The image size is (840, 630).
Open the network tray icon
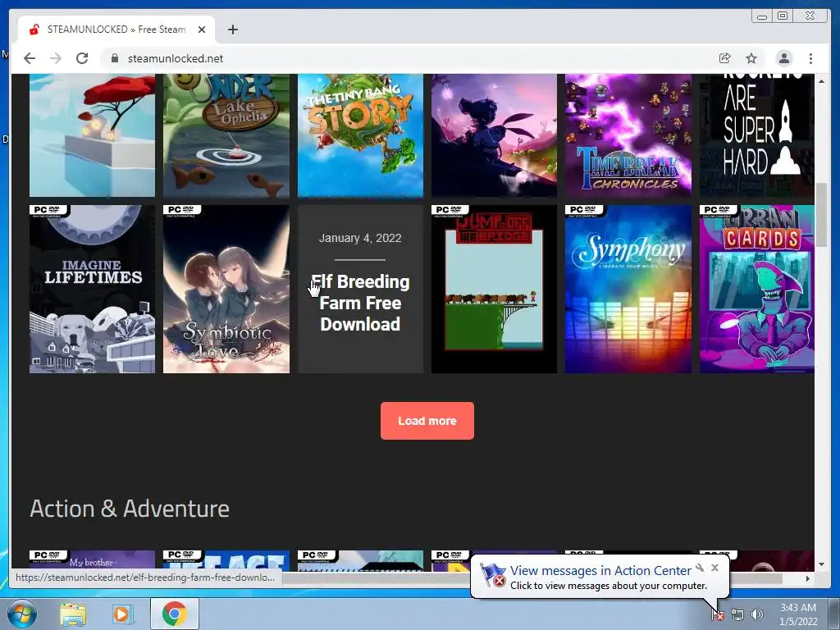coord(737,615)
